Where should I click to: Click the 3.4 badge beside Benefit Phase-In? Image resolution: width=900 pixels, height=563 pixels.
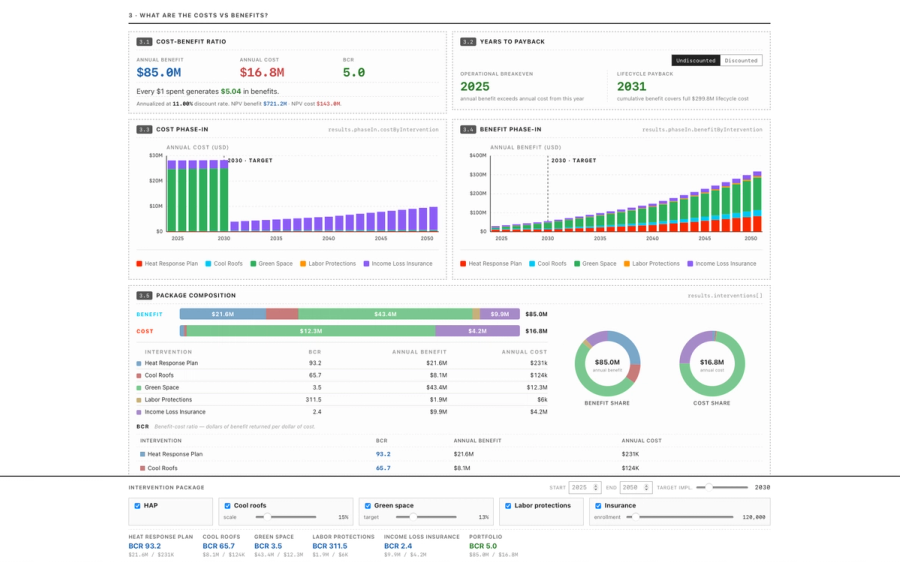468,130
